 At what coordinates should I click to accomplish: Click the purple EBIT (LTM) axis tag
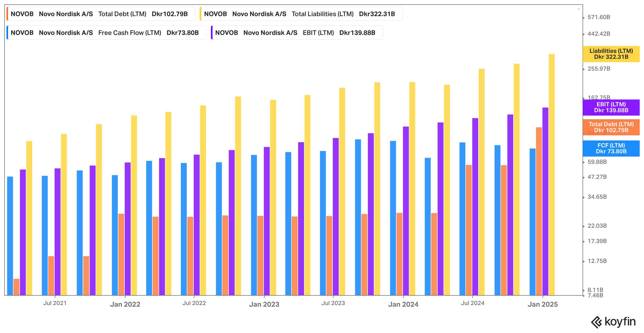[x=611, y=107]
